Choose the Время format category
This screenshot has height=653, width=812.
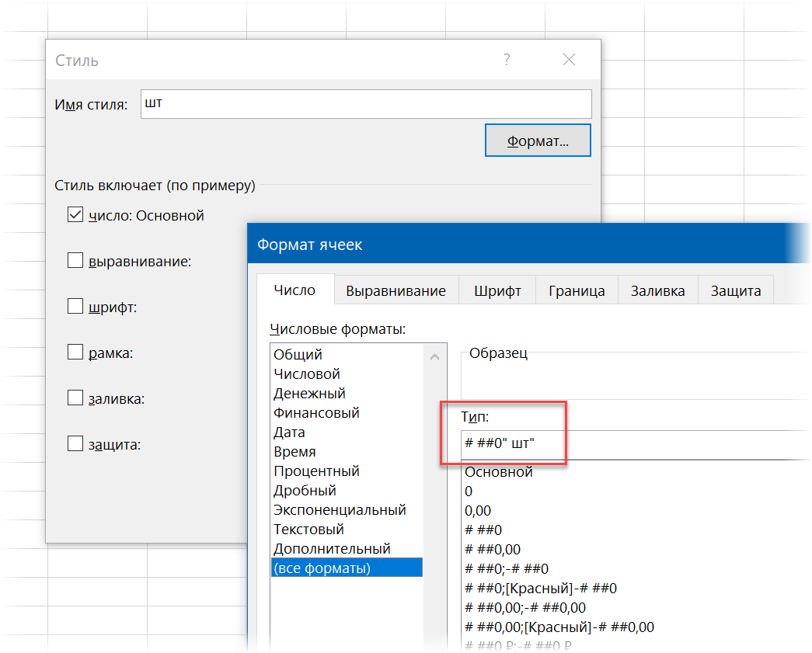[347, 452]
